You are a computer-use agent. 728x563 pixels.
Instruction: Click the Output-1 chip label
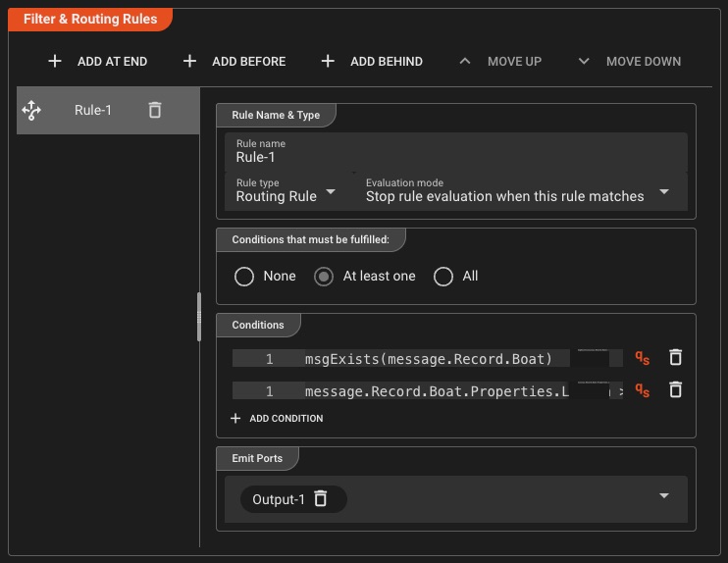[x=278, y=499]
